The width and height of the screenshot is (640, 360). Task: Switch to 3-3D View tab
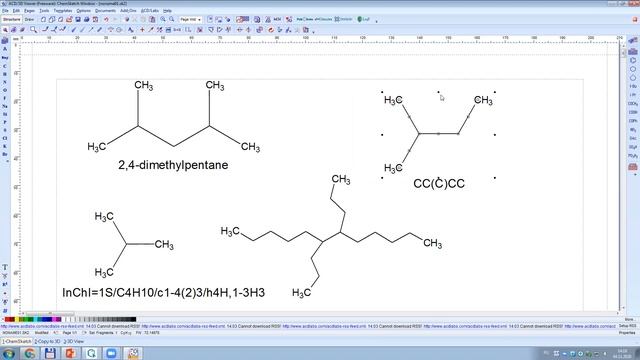[x=73, y=342]
